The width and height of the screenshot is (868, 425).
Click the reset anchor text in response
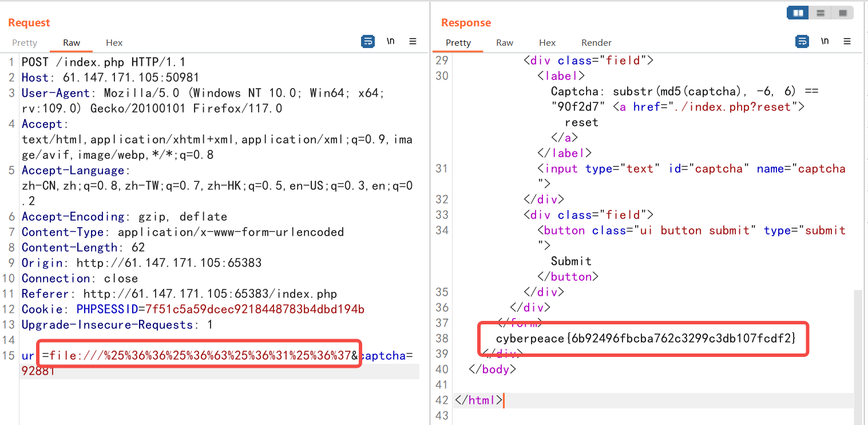[581, 122]
